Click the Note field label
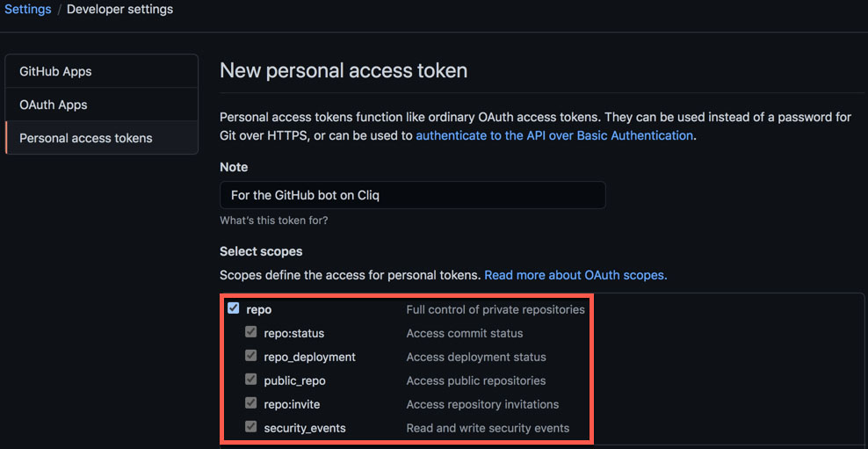Image resolution: width=868 pixels, height=449 pixels. pos(234,167)
